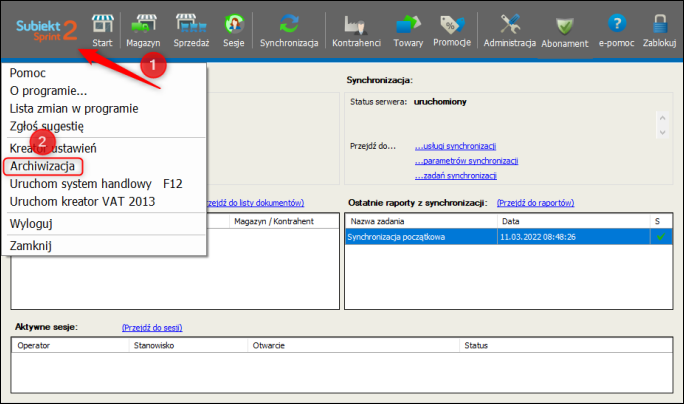Open the Synchronizacja module
The image size is (684, 404).
[289, 30]
